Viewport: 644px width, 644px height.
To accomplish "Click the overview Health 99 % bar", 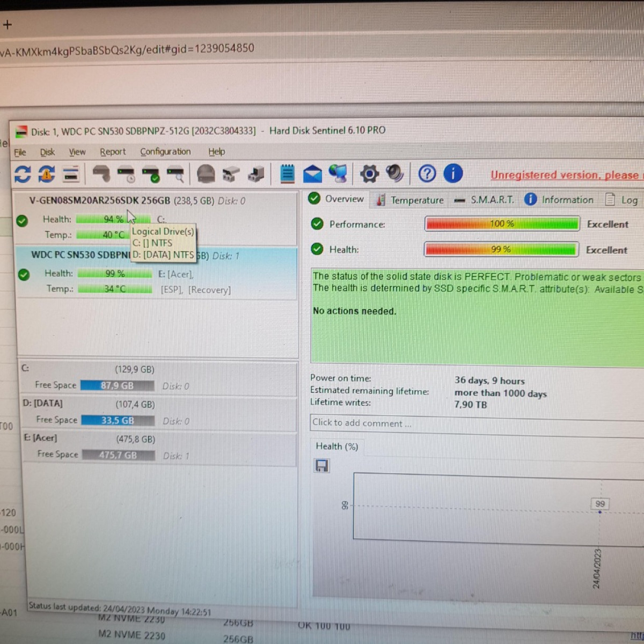I will (x=501, y=250).
